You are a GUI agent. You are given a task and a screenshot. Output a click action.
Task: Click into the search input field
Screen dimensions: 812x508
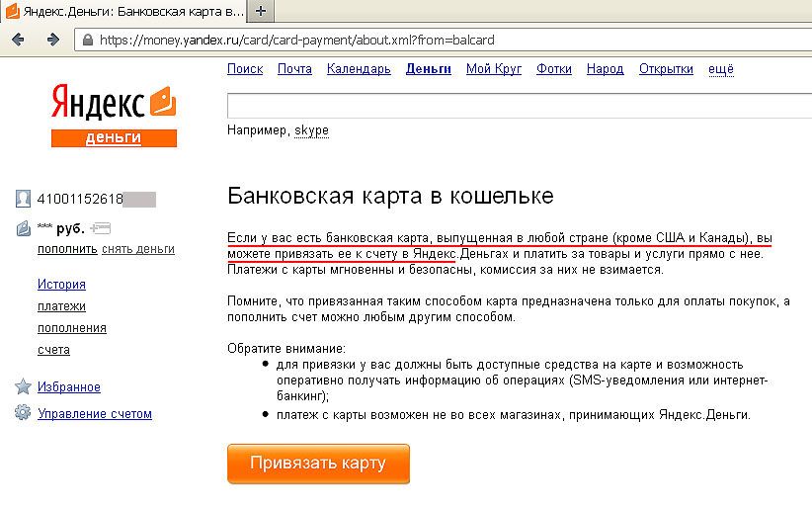[520, 107]
